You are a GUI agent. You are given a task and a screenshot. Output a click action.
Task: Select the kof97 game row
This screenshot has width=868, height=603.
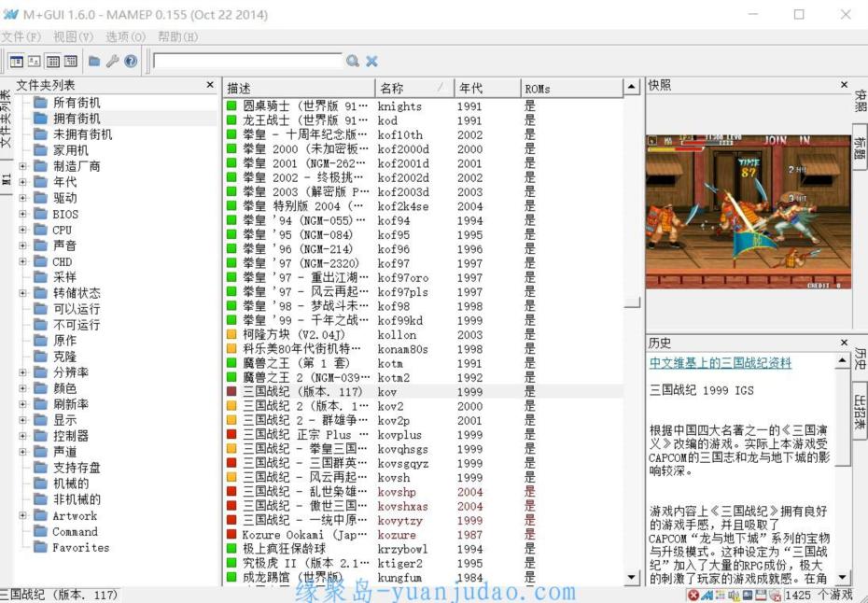tap(424, 263)
